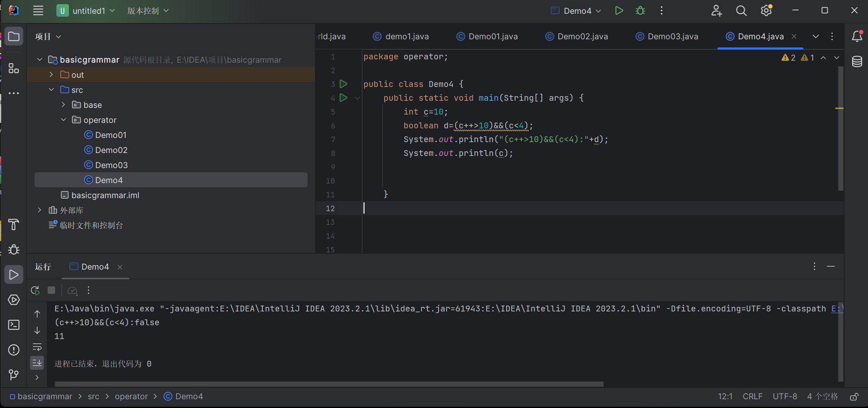Open Run toolbar more options
868x408 pixels.
[89, 290]
